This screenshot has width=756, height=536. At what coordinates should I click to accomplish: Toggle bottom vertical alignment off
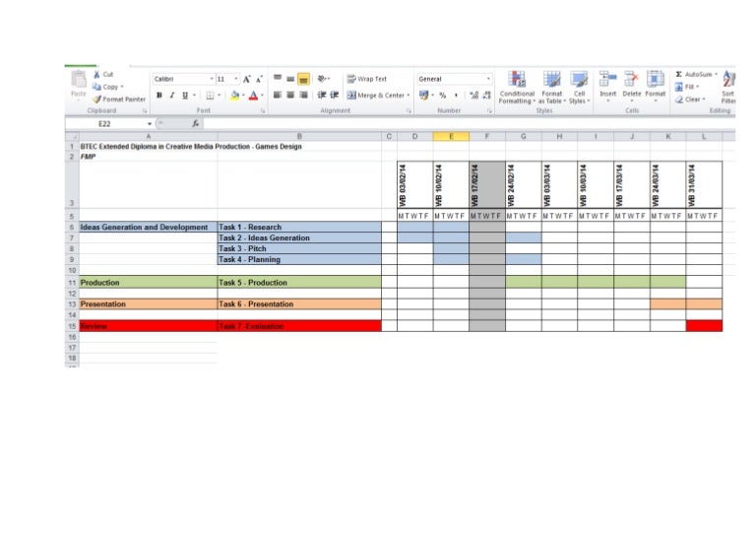303,79
